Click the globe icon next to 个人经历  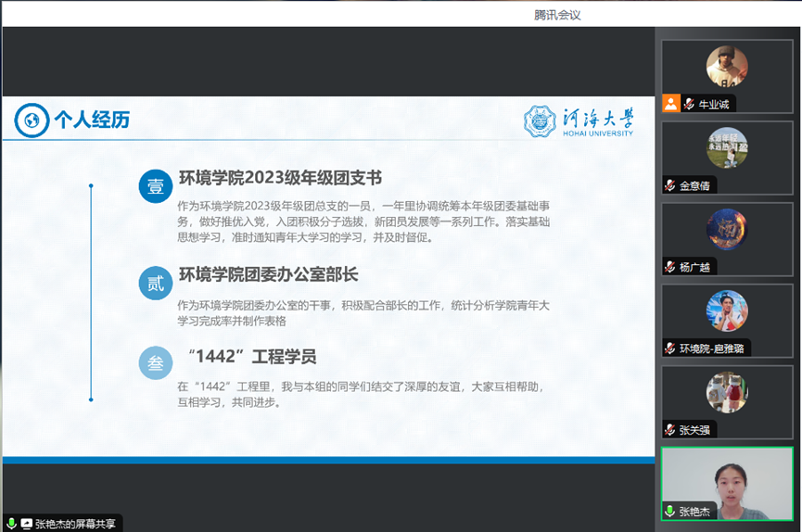[x=32, y=120]
